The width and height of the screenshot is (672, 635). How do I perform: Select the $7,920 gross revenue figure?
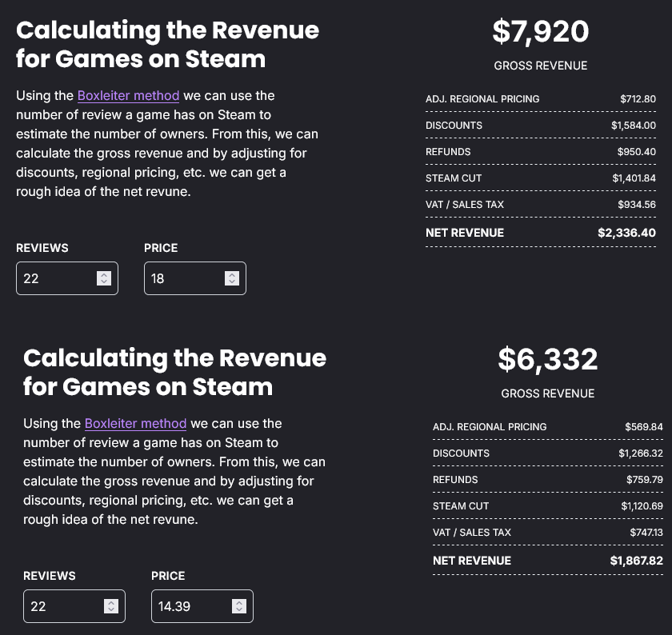point(541,32)
